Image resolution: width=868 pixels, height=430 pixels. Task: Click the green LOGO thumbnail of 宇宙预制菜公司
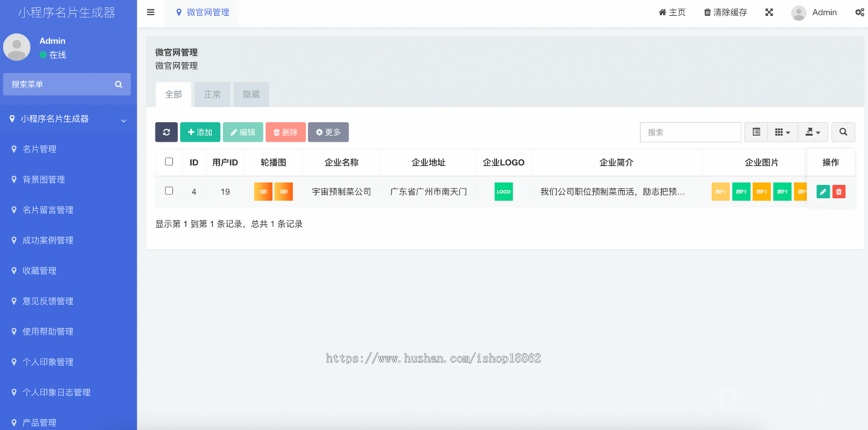pos(503,192)
